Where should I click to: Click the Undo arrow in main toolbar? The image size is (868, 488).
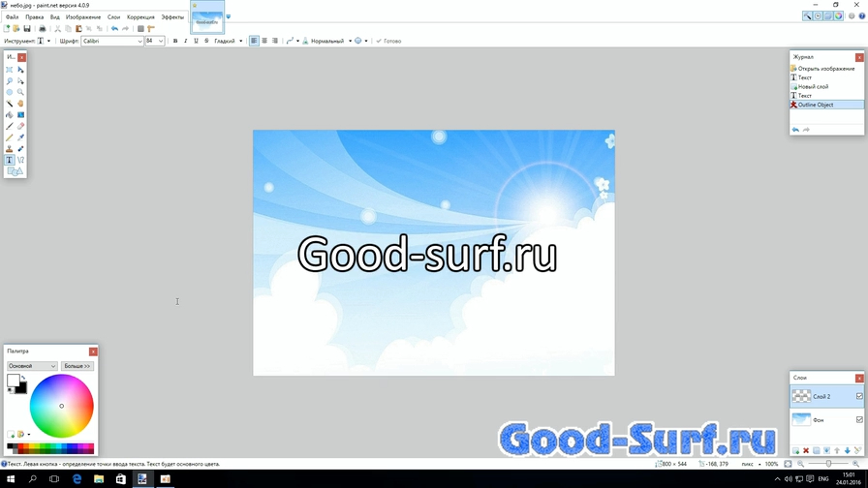114,28
